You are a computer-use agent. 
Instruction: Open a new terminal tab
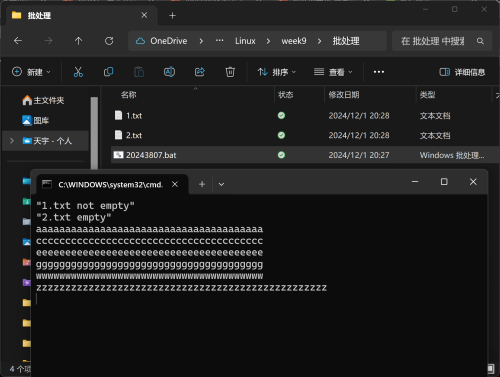click(x=202, y=184)
